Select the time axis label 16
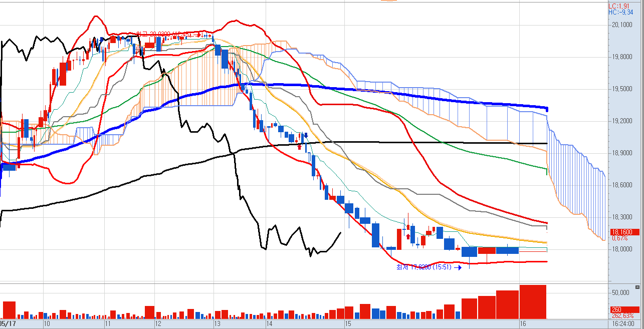 click(523, 324)
